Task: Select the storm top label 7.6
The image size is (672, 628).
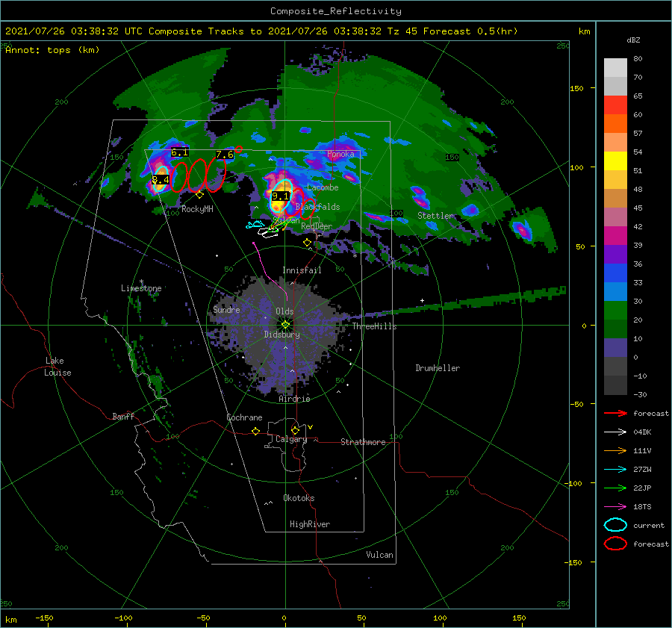Action: coord(225,155)
